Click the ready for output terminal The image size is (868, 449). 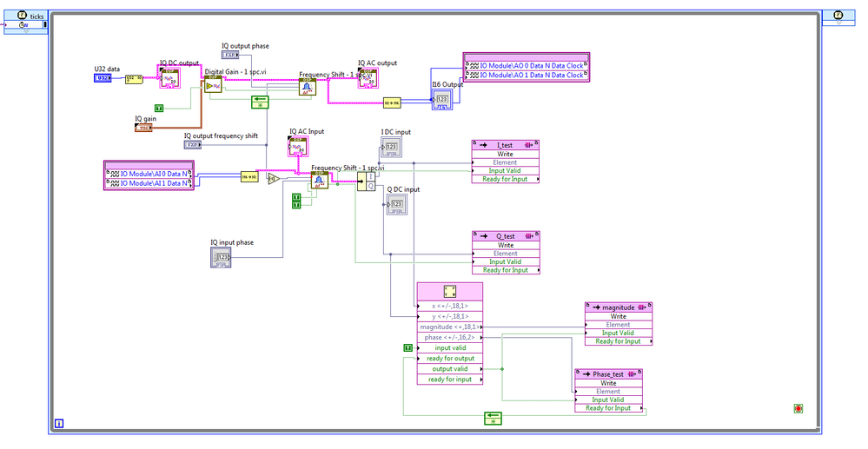point(450,358)
